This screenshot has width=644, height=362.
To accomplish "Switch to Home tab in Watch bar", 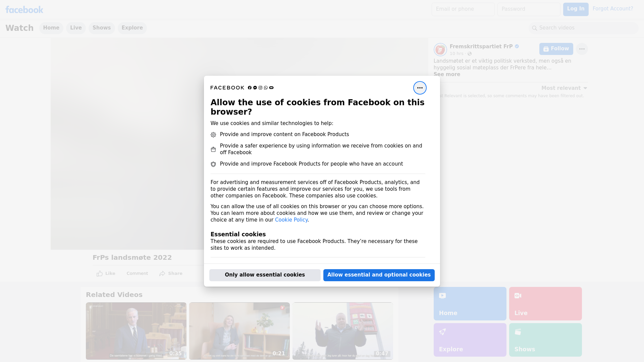I will pos(51,28).
